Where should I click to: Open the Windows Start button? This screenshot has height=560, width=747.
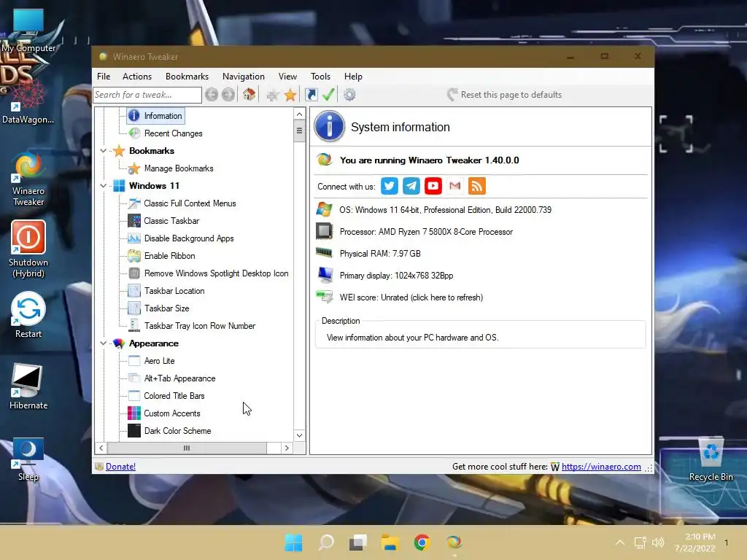(293, 542)
